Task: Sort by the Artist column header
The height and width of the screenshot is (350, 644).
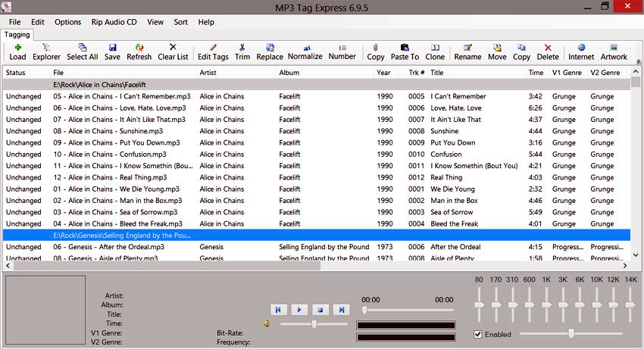Action: (236, 73)
